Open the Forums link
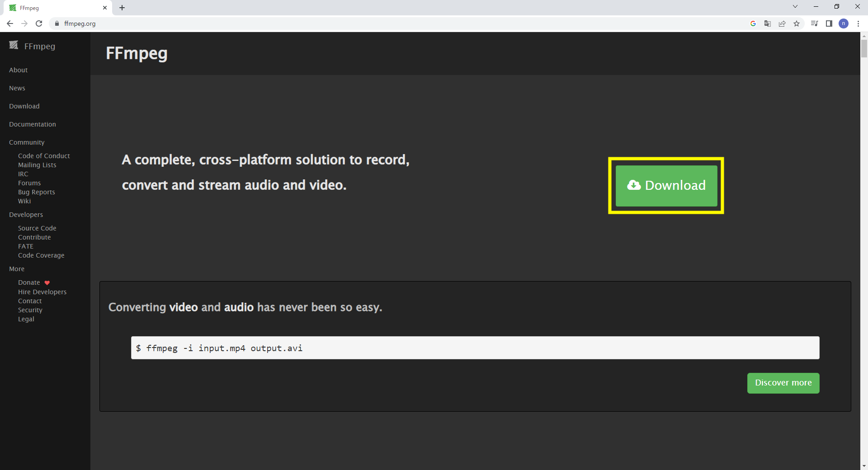The width and height of the screenshot is (868, 470). [x=29, y=183]
